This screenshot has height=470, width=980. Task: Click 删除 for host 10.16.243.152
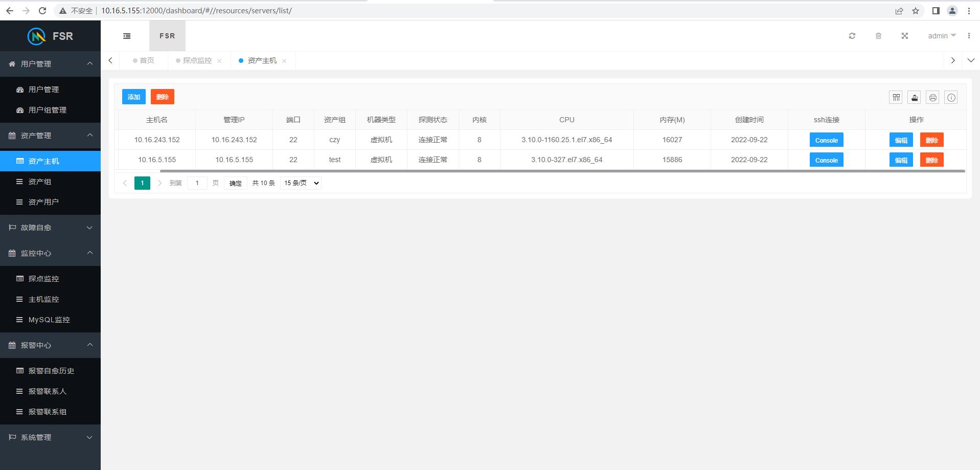(931, 140)
